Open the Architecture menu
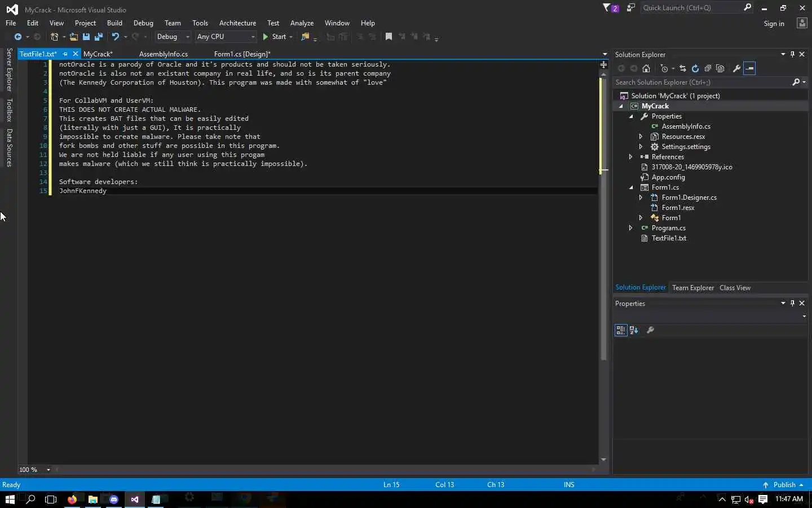This screenshot has height=508, width=812. tap(237, 23)
